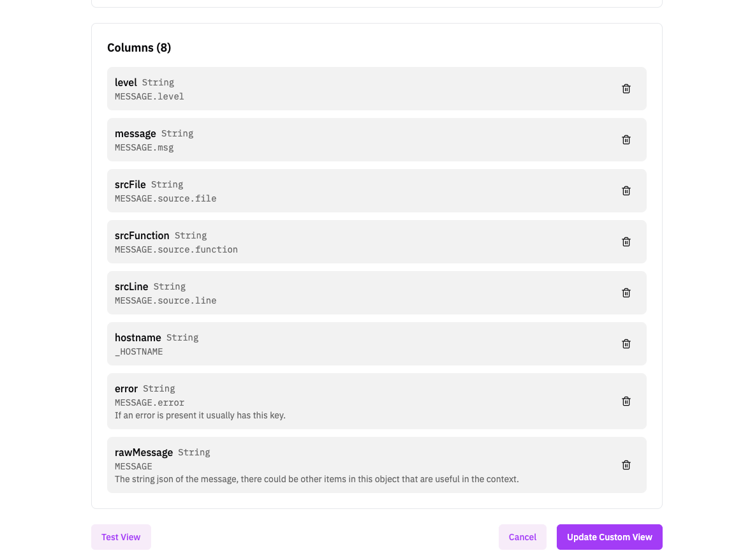
Task: Click the rawMessage column entry
Action: [357, 465]
